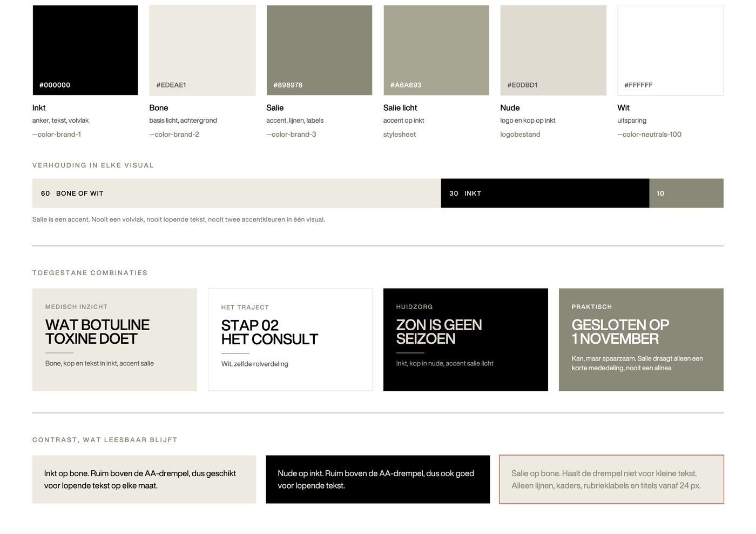Click the 'uitsparing' description under Wit
Viewport: 756px width, 534px height.
tap(632, 121)
